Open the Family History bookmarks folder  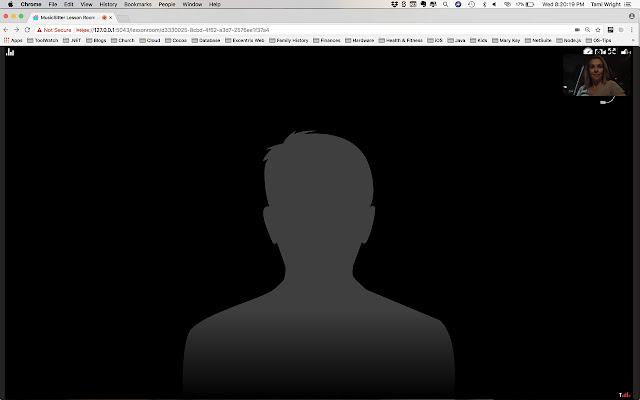tap(289, 40)
